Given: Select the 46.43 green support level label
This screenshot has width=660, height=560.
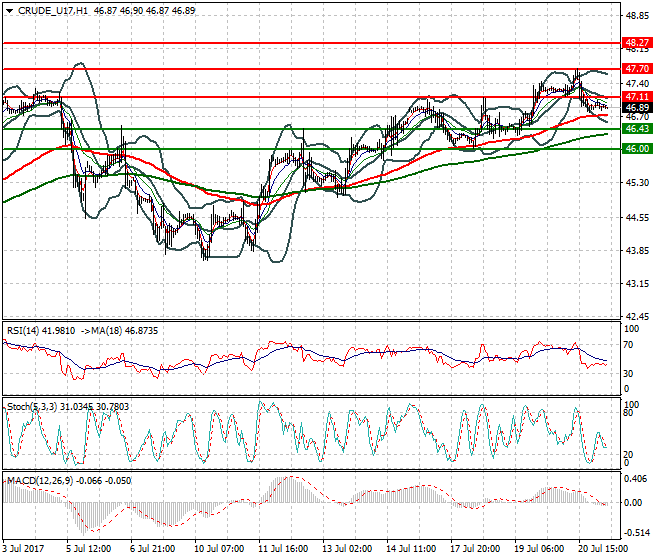Looking at the screenshot, I should click(637, 128).
